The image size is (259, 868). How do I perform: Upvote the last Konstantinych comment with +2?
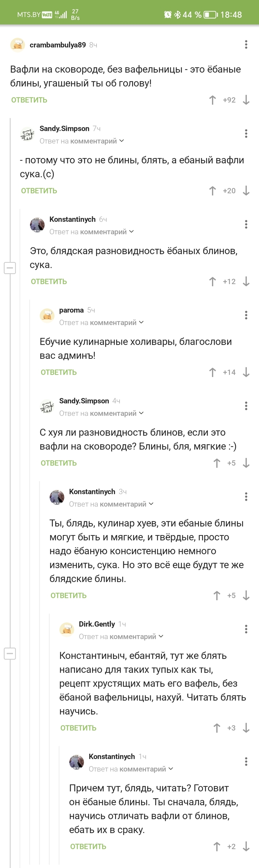(217, 846)
